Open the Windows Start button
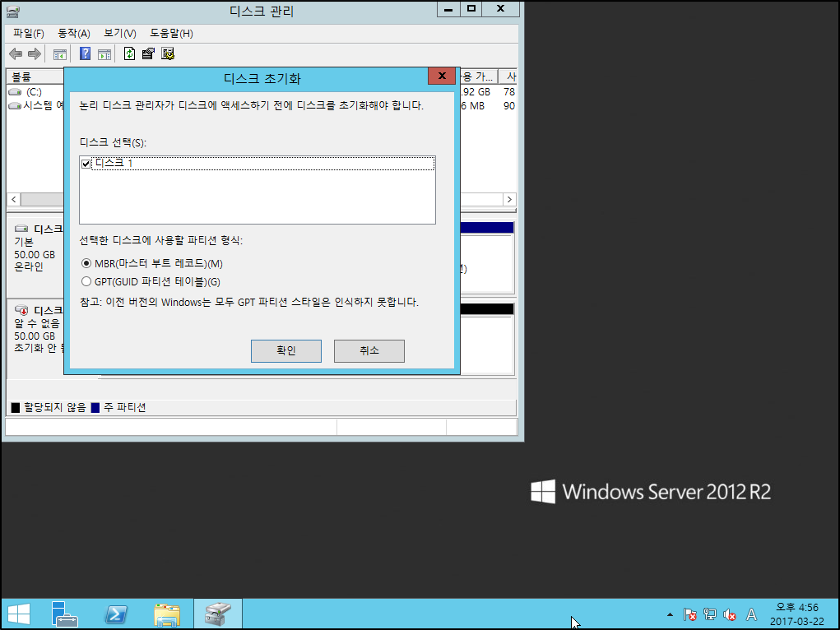This screenshot has width=840, height=630. tap(19, 614)
